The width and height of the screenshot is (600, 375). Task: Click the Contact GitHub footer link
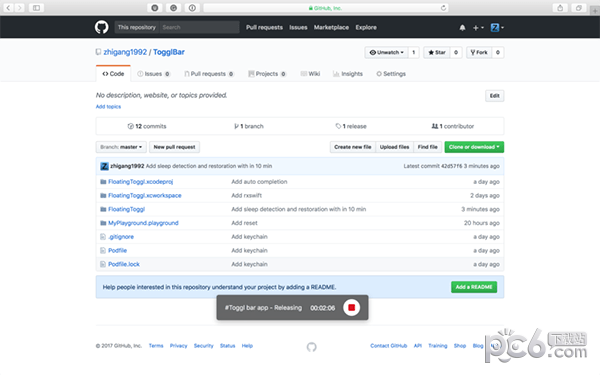tap(388, 346)
